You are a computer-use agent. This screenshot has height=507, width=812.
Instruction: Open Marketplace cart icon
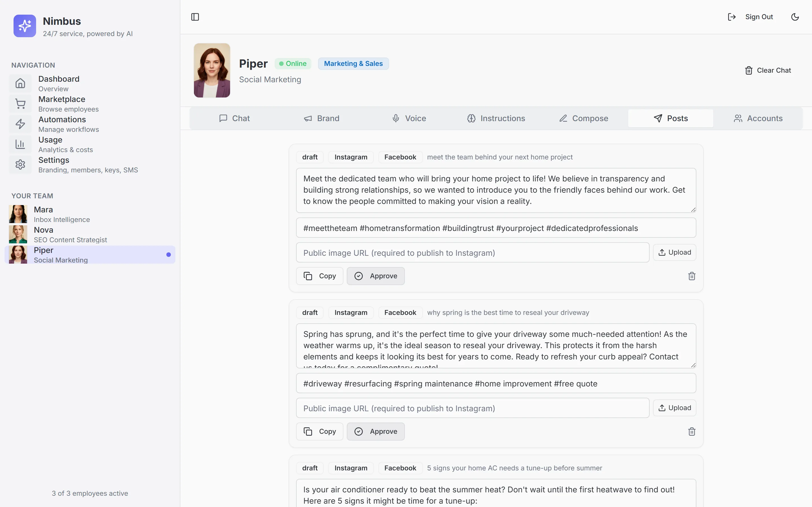[x=20, y=104]
